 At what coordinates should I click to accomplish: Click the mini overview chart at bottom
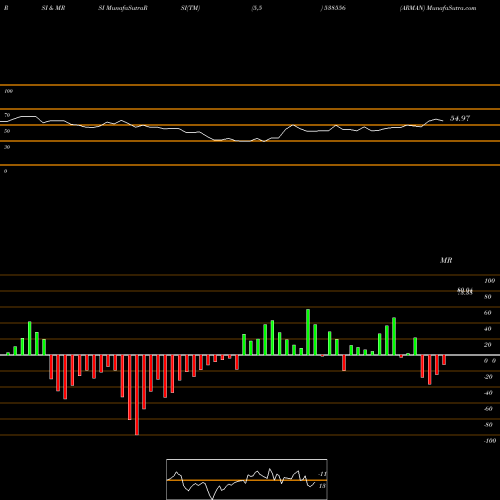click(247, 479)
